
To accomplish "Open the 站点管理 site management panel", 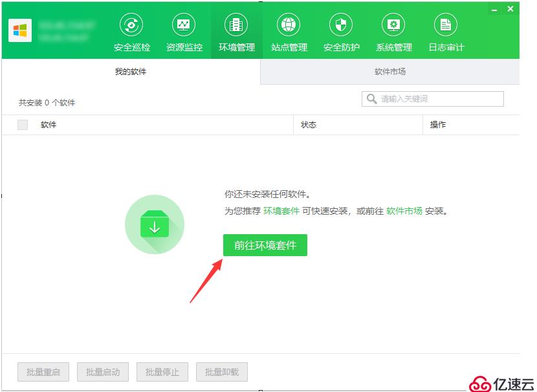I will (288, 29).
